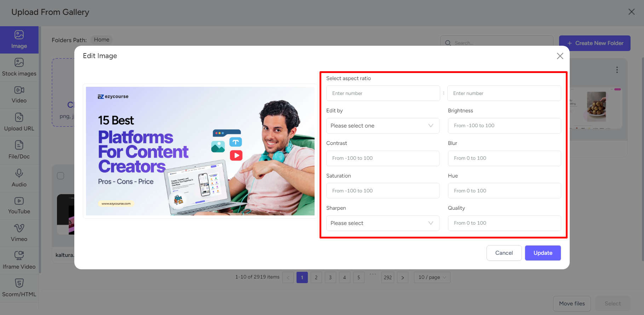Open the Image tab in sidebar
Image resolution: width=644 pixels, height=315 pixels.
coord(19,40)
